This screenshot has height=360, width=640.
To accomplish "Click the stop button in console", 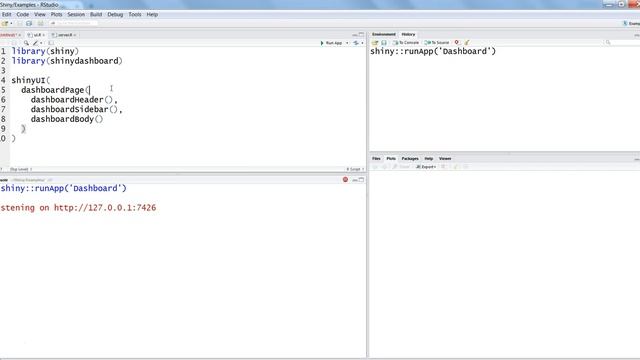I will point(345,180).
